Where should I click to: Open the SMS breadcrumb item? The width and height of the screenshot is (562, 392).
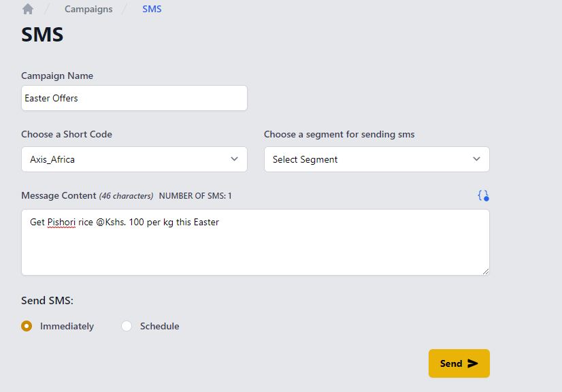tap(152, 9)
